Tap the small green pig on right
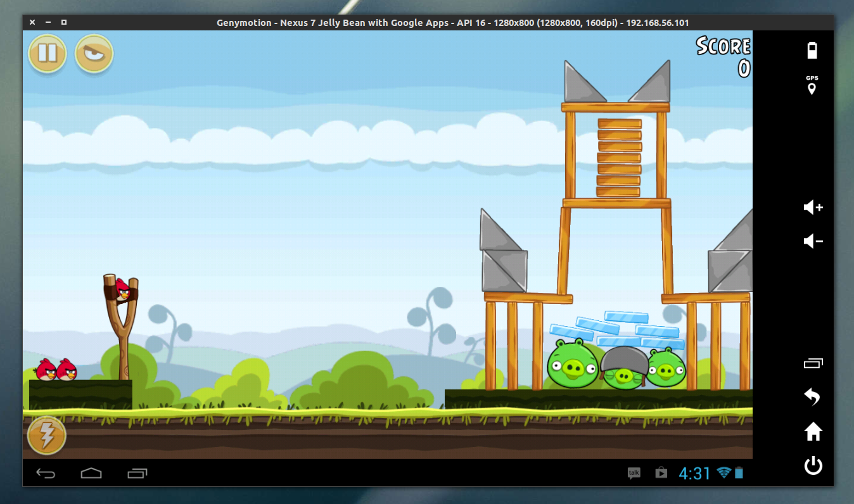This screenshot has width=854, height=504. (666, 368)
